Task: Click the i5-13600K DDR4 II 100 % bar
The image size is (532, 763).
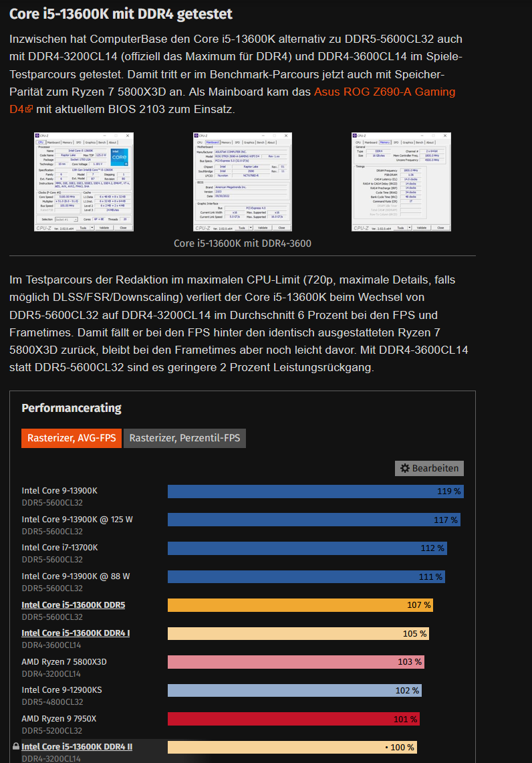Action: point(292,748)
